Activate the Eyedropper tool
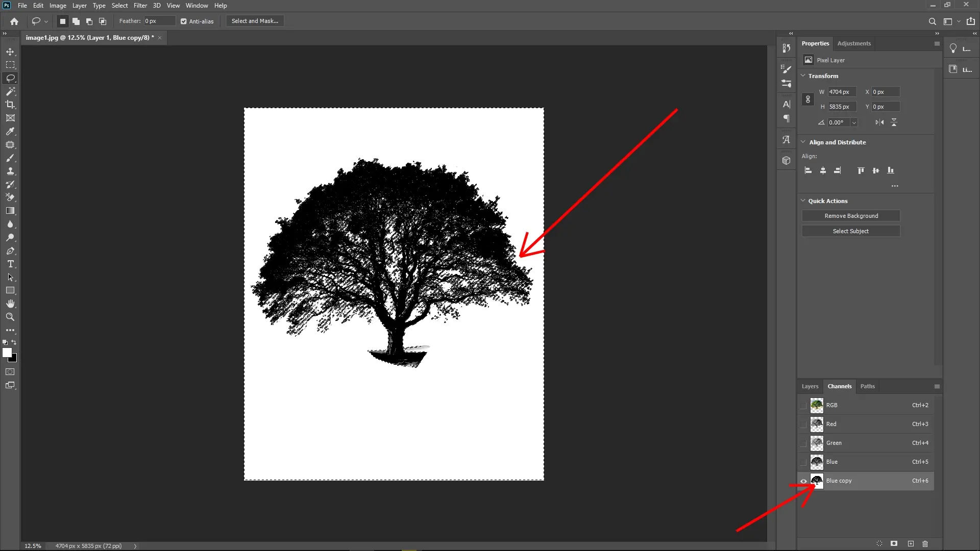Image resolution: width=980 pixels, height=551 pixels. 10,132
